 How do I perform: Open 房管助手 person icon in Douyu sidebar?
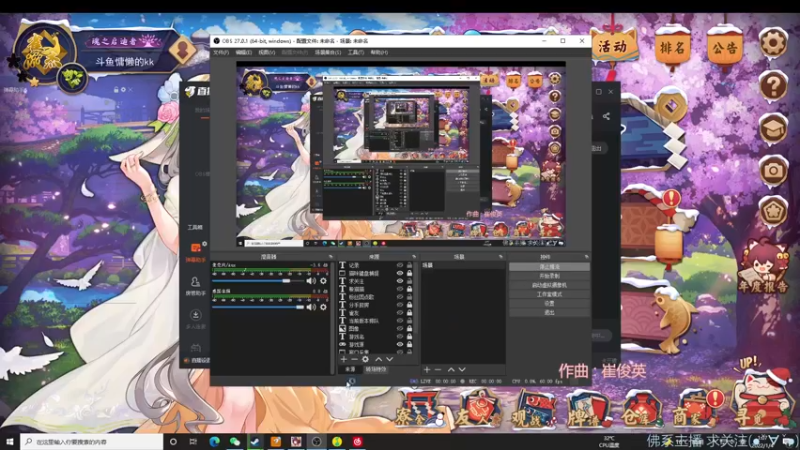pos(195,282)
